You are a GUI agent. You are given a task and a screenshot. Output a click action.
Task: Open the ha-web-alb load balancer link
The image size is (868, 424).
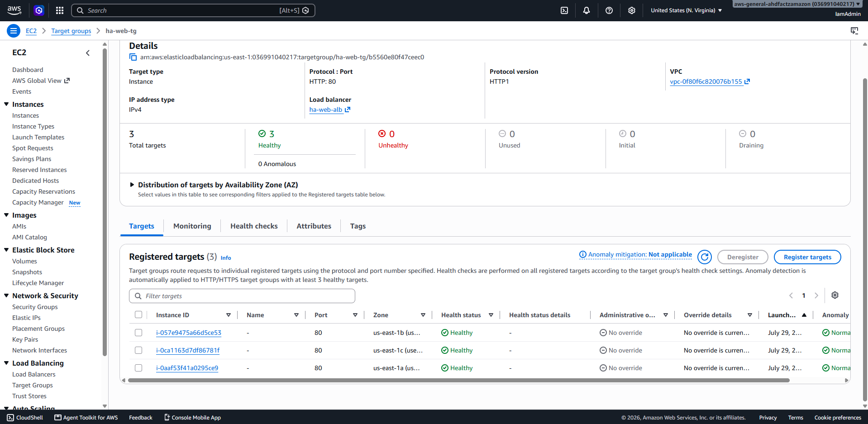tap(326, 110)
